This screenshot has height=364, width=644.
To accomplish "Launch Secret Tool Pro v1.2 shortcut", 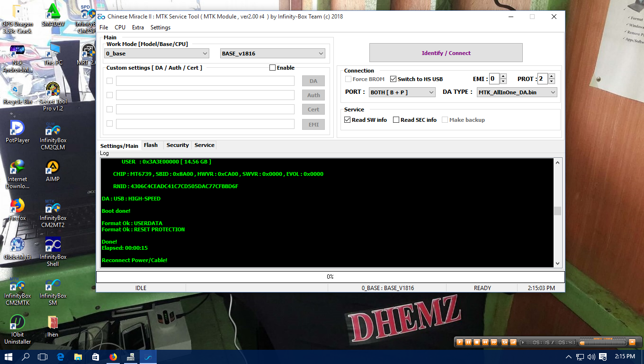I will point(53,97).
